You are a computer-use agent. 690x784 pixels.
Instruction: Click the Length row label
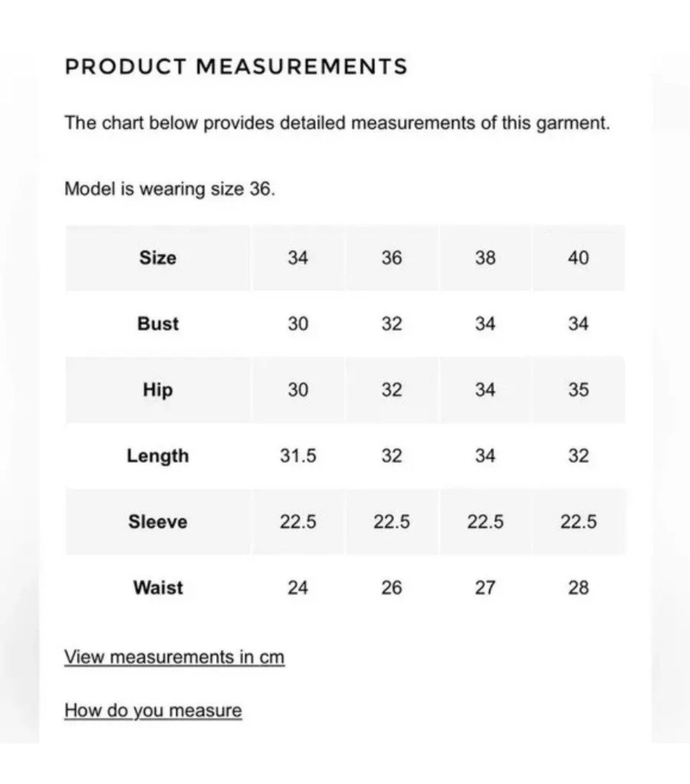(158, 456)
